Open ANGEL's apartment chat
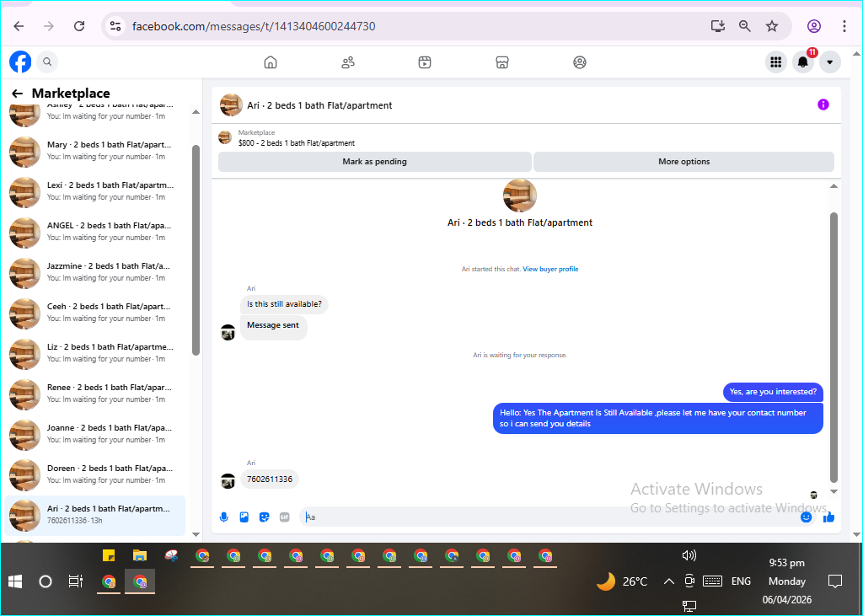This screenshot has width=863, height=616. [94, 232]
